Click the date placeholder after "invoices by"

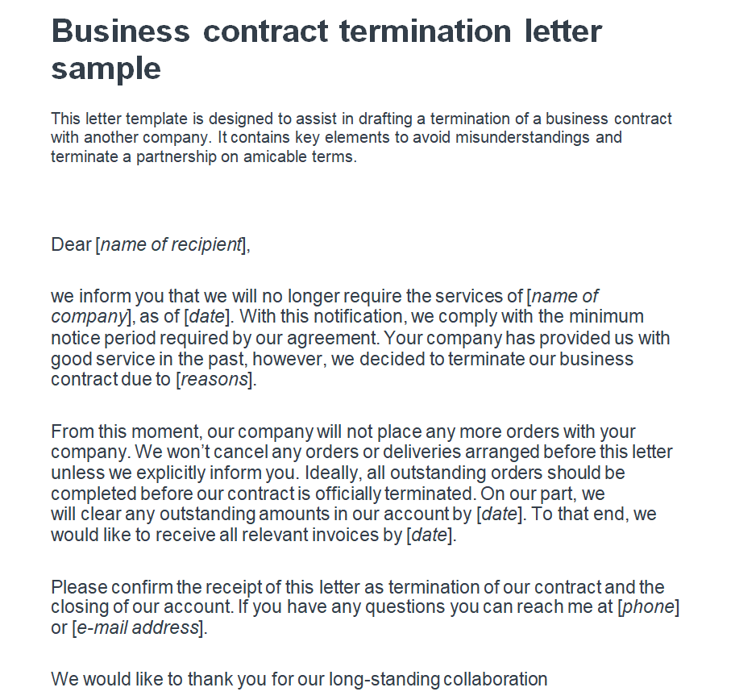430,535
